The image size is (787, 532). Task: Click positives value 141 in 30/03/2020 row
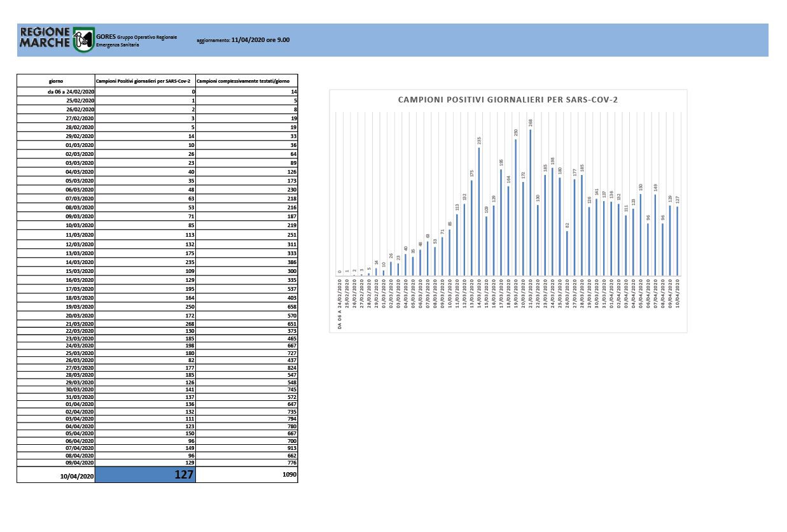[145, 389]
